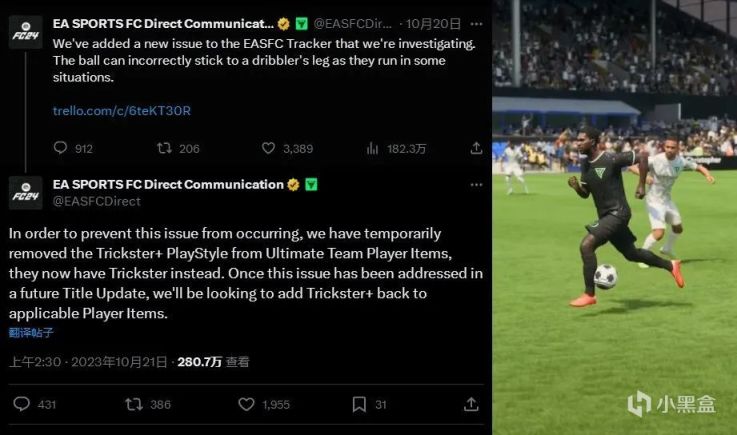This screenshot has width=737, height=435.
Task: Open the FC24 avatar of the first tweet
Action: point(25,32)
